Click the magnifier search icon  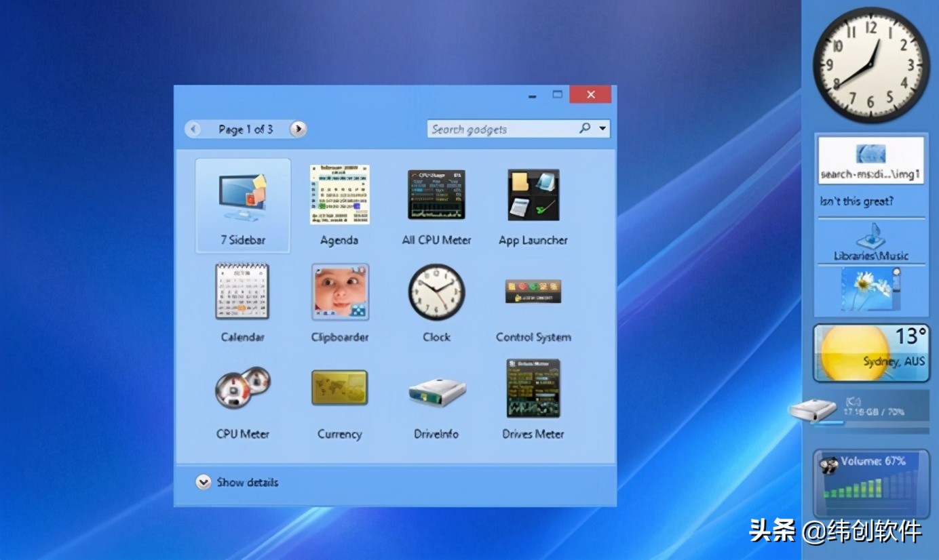click(585, 128)
